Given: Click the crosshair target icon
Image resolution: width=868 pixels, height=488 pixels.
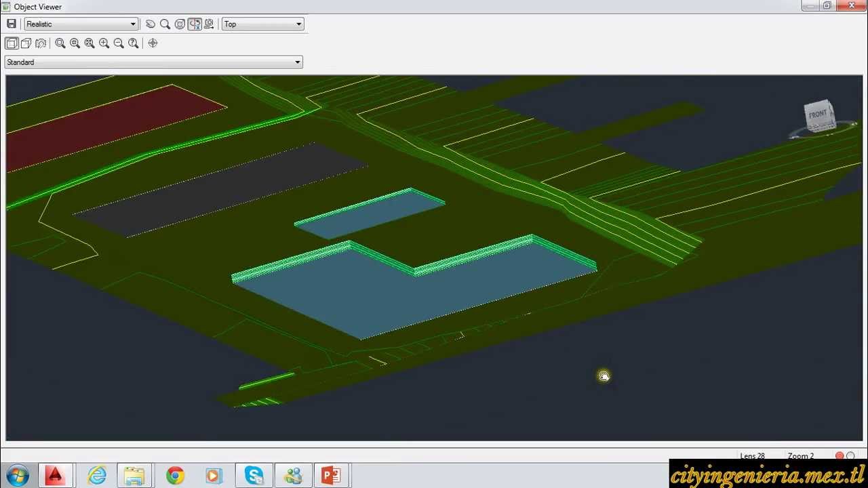Looking at the screenshot, I should coord(153,43).
